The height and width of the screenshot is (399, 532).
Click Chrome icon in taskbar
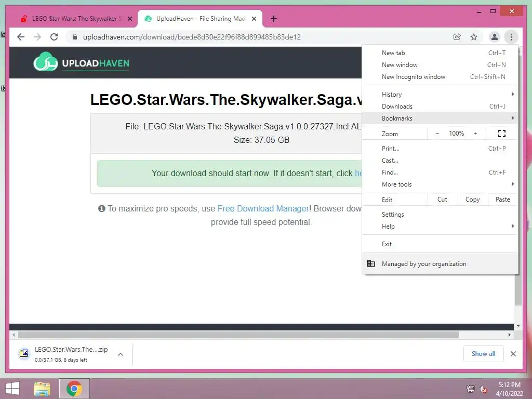coord(74,389)
